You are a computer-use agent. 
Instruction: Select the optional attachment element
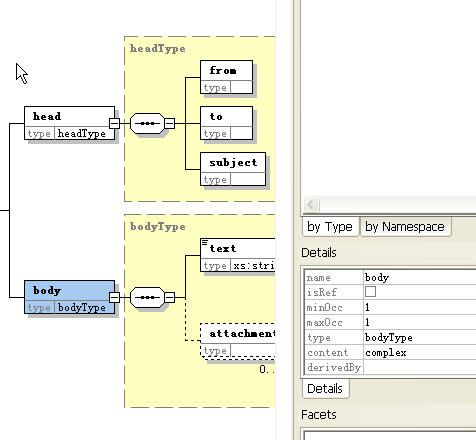(238, 340)
